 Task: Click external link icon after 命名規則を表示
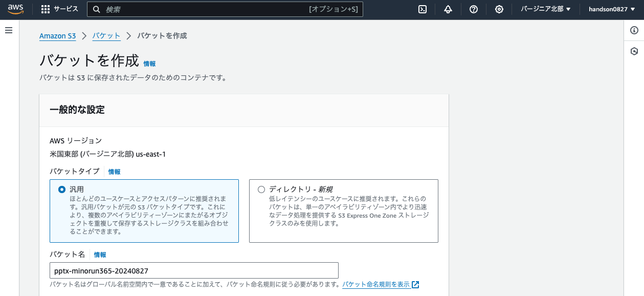(x=415, y=285)
